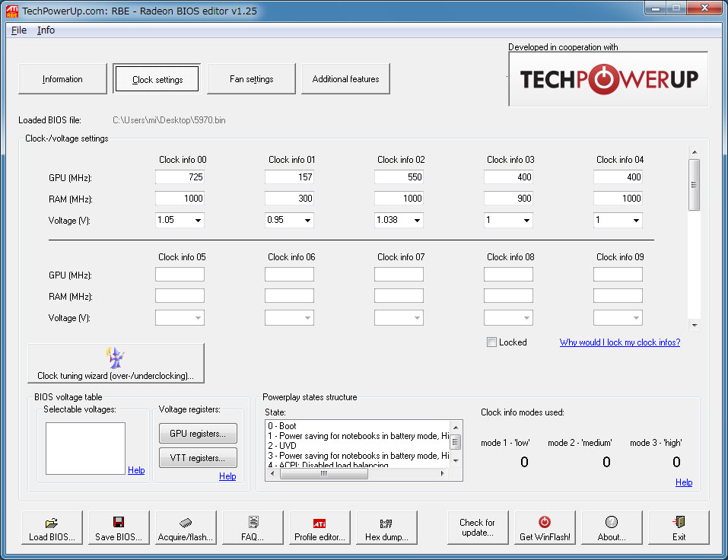Open Hex dump icon button

[386, 523]
